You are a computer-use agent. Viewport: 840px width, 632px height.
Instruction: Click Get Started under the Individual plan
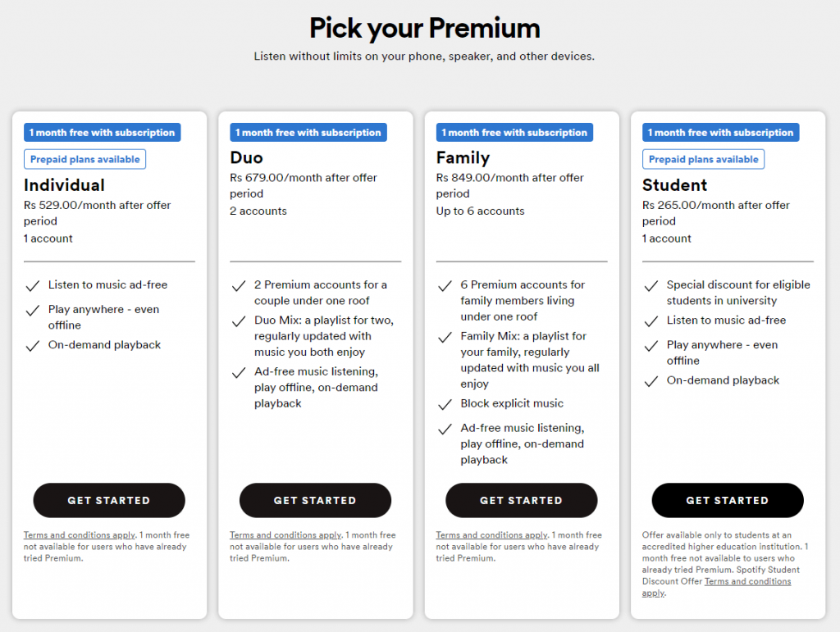pos(109,500)
